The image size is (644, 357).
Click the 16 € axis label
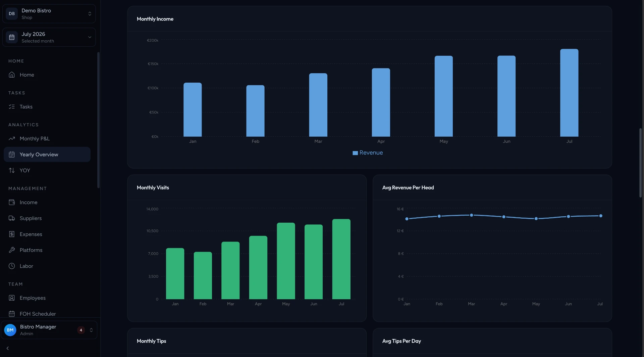tap(400, 209)
